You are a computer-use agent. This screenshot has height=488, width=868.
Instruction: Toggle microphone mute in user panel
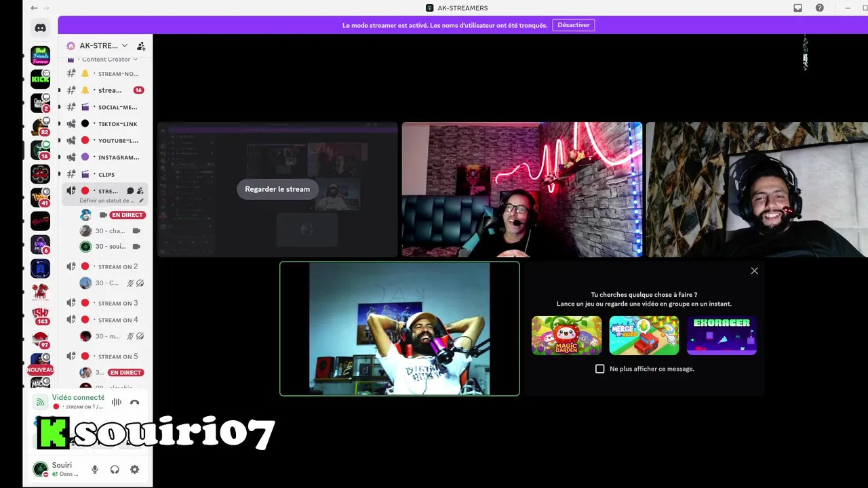(95, 469)
